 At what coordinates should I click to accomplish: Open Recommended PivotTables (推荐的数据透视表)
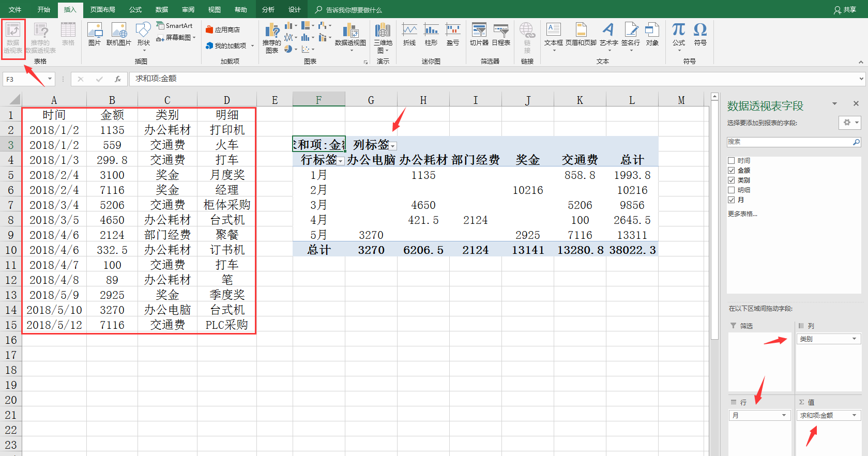click(x=40, y=38)
